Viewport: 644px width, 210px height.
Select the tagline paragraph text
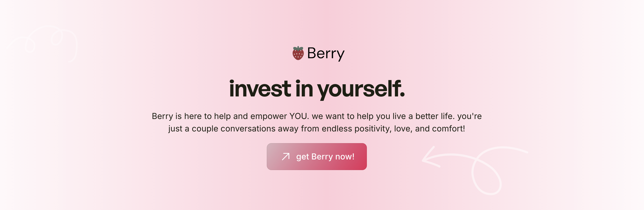[x=317, y=122]
